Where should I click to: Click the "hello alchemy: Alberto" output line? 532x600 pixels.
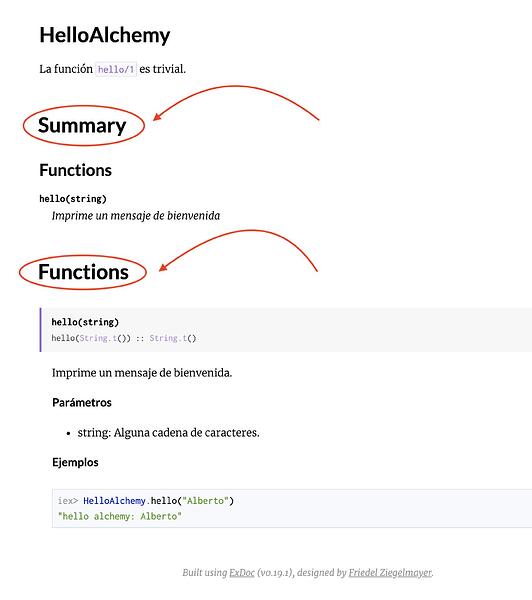[120, 516]
